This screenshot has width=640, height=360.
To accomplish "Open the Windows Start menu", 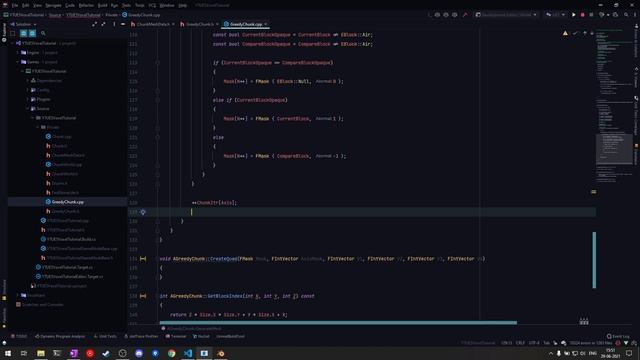I will pos(8,353).
